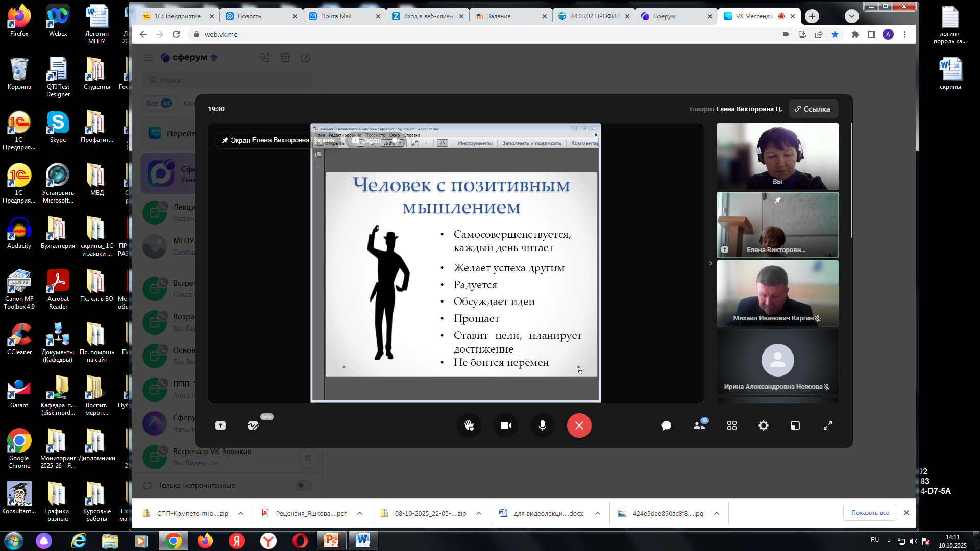Screen dimensions: 980x551
Task: Expand participant strip chevron arrow
Action: [x=710, y=263]
